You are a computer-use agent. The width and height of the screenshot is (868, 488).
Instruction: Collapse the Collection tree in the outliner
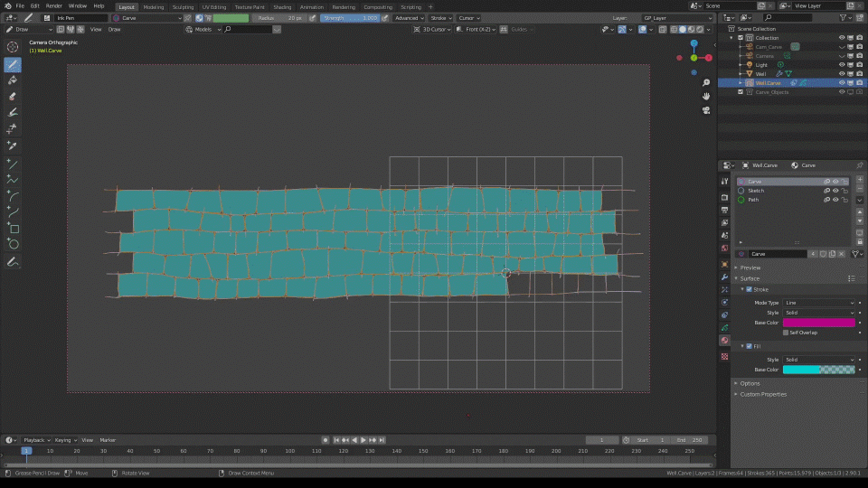[731, 38]
